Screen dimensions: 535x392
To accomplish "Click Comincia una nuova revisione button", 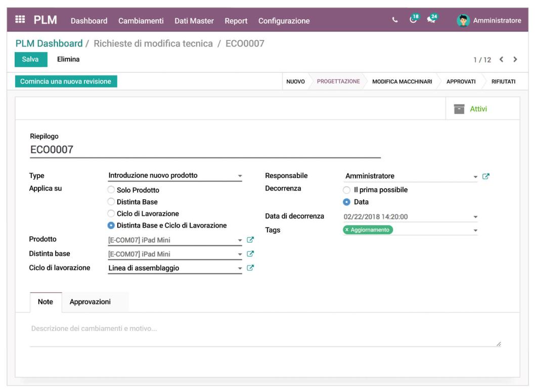I will [66, 81].
